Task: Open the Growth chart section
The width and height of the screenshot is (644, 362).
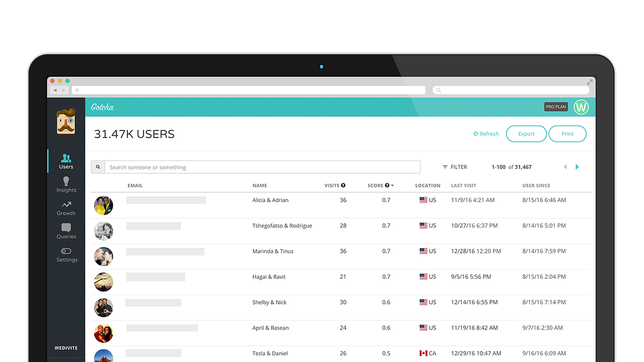Action: [66, 208]
